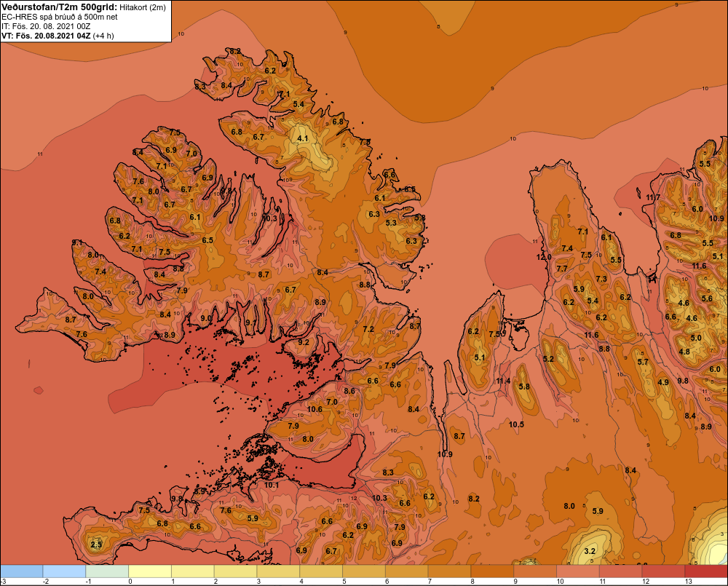Click the '(+4 h)' forecast offset
This screenshot has height=586, width=728.
[103, 36]
